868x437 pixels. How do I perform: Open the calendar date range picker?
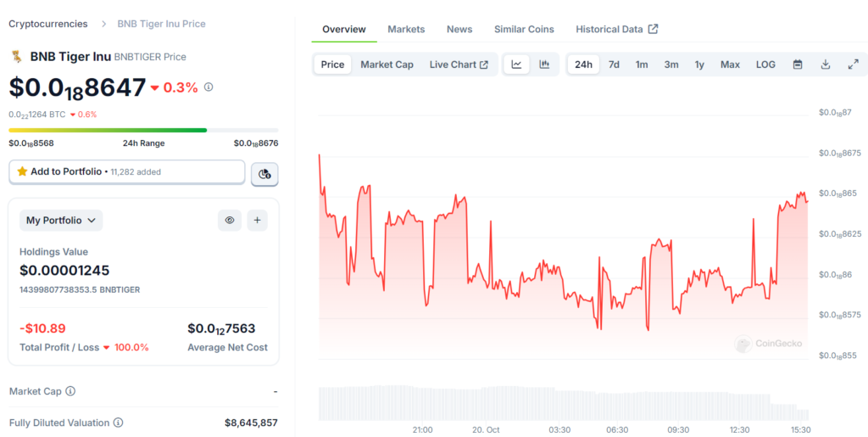pos(797,64)
